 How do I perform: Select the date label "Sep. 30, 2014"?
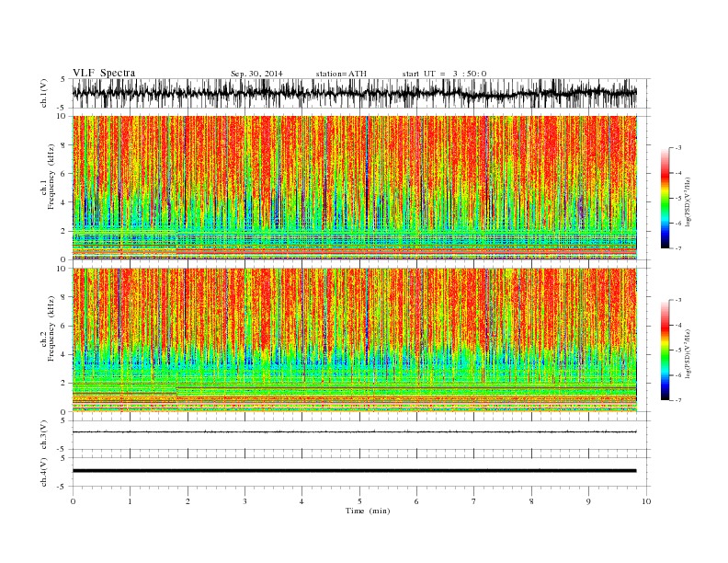(x=256, y=74)
